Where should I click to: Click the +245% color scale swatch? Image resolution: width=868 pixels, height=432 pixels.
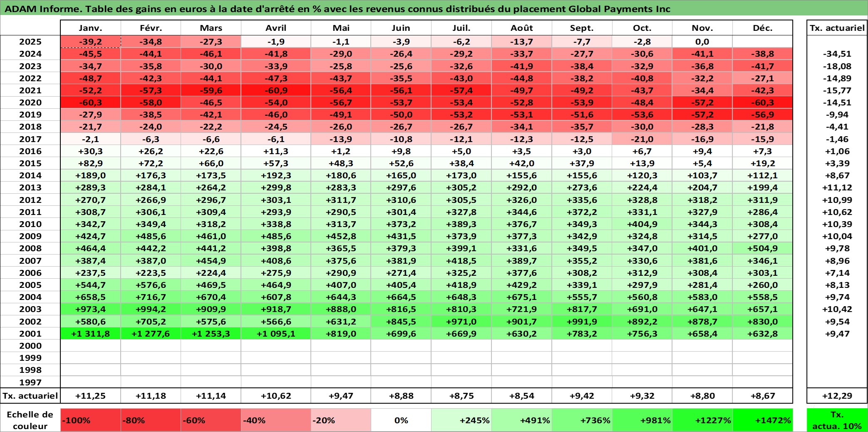click(x=461, y=420)
